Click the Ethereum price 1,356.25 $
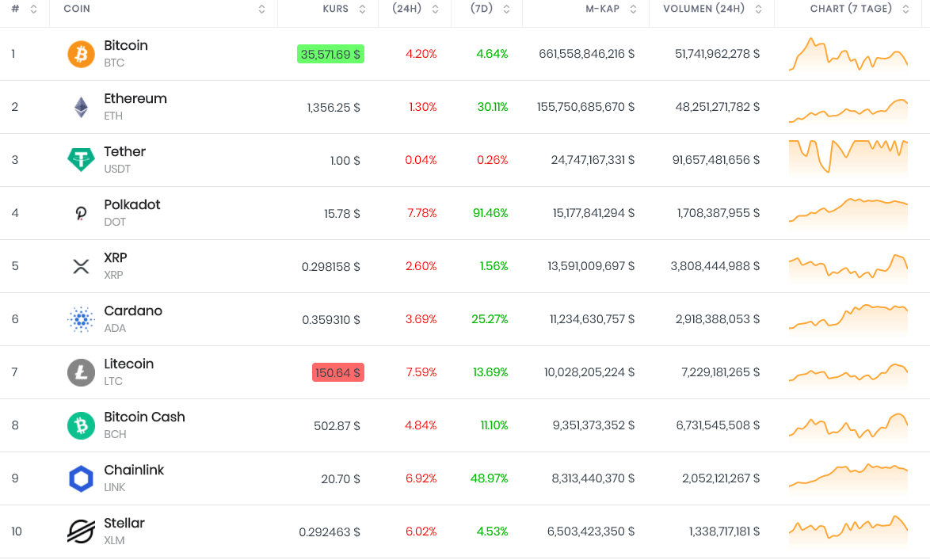The width and height of the screenshot is (930, 560). [334, 108]
